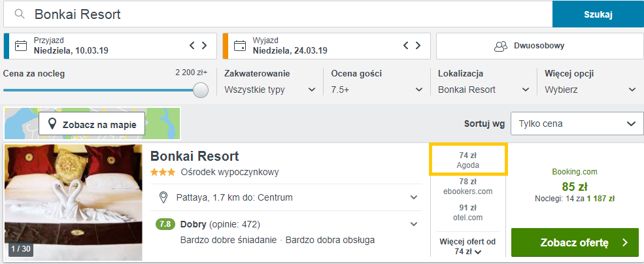Select the 78 zł ebookers.com offer
Image resolution: width=644 pixels, height=264 pixels.
point(468,186)
